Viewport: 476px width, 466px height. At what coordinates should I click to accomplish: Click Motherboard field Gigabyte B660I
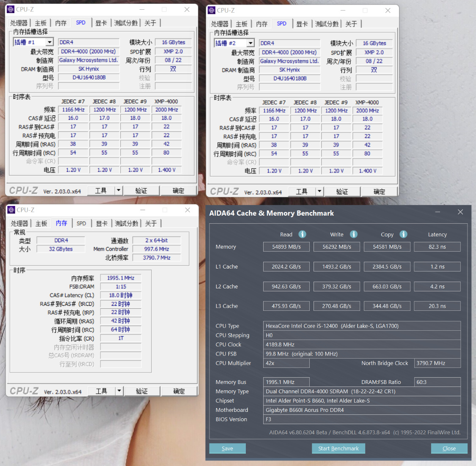pos(362,410)
